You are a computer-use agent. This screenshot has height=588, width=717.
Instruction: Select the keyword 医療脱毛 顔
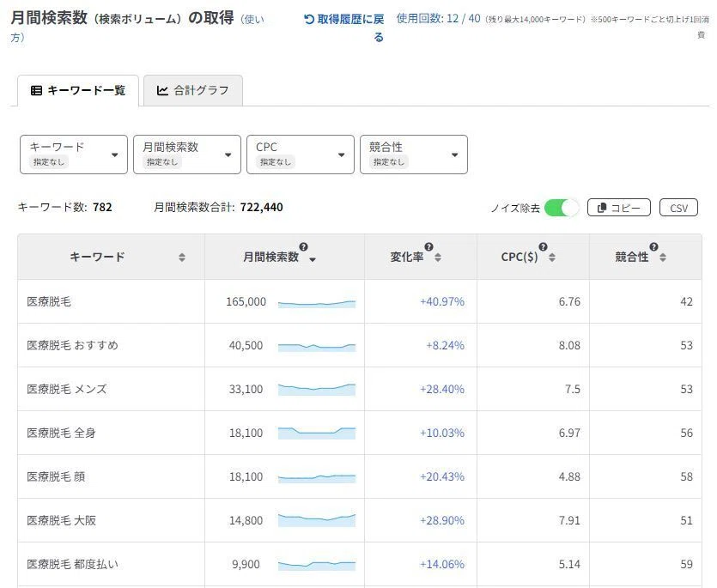pos(56,477)
